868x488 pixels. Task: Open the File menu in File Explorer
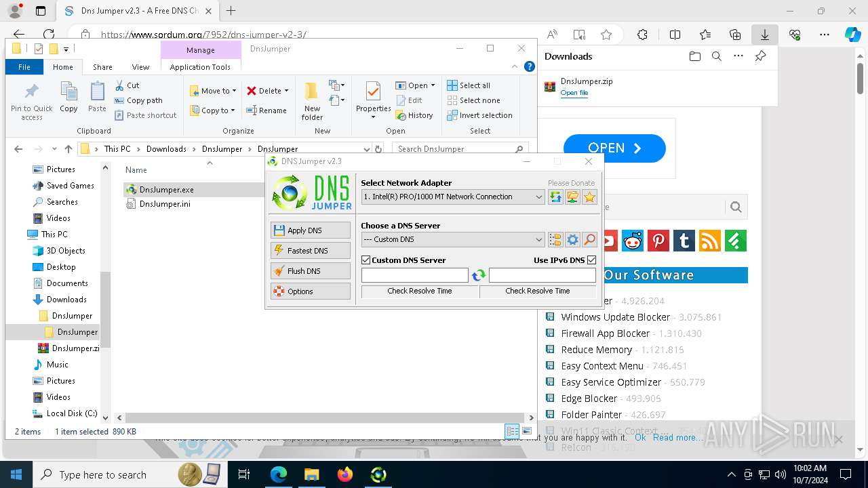(24, 67)
